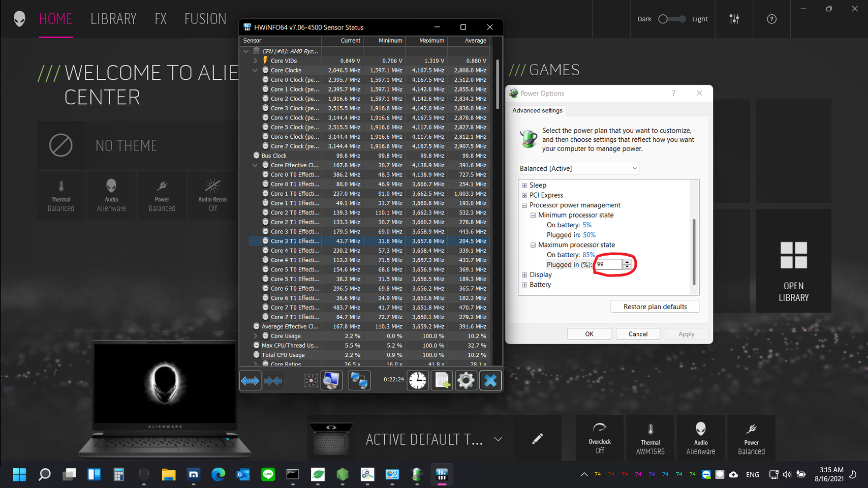868x488 pixels.
Task: Open Microsoft Edge from taskbar
Action: (219, 475)
